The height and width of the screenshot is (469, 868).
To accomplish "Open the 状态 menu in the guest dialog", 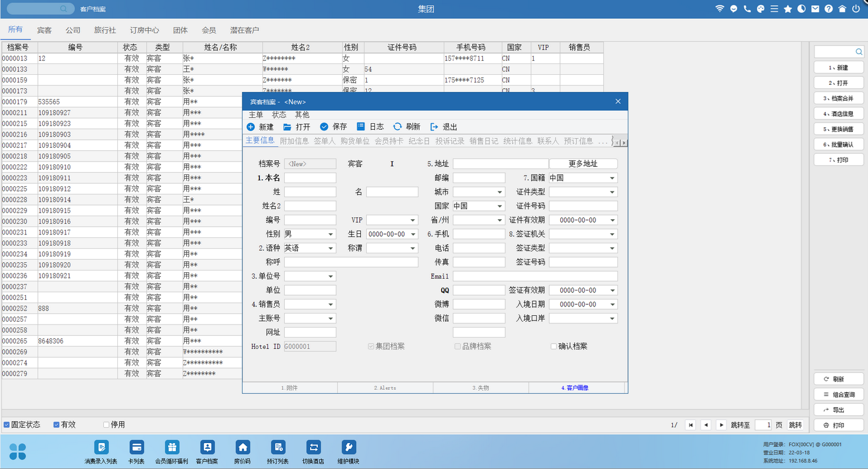I will 279,115.
